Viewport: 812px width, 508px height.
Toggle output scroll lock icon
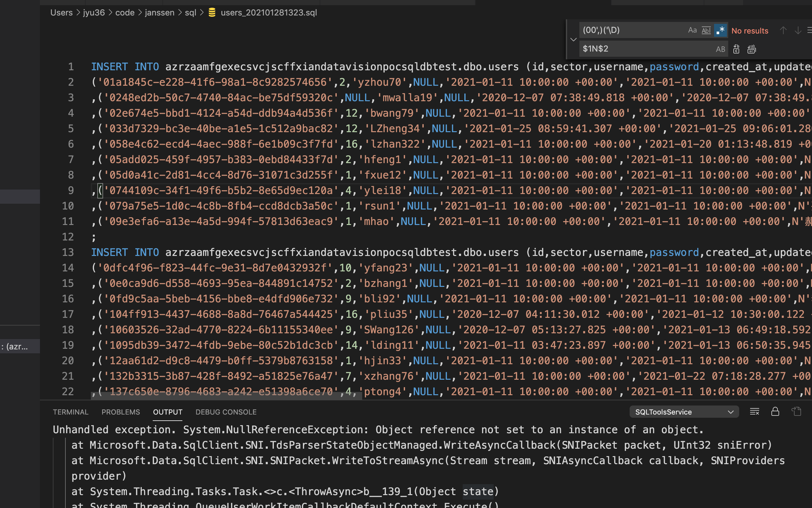pos(775,412)
